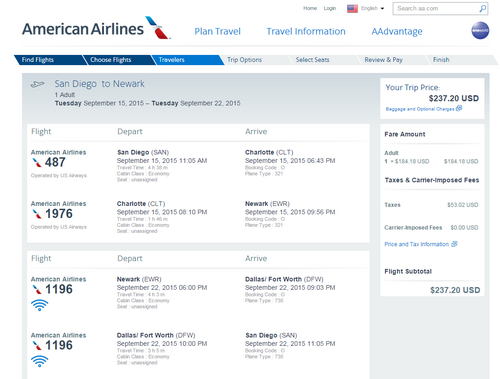Screen dimensions: 500x379
Task: Click the Taxes $53.02 USD amount
Action: coord(463,205)
